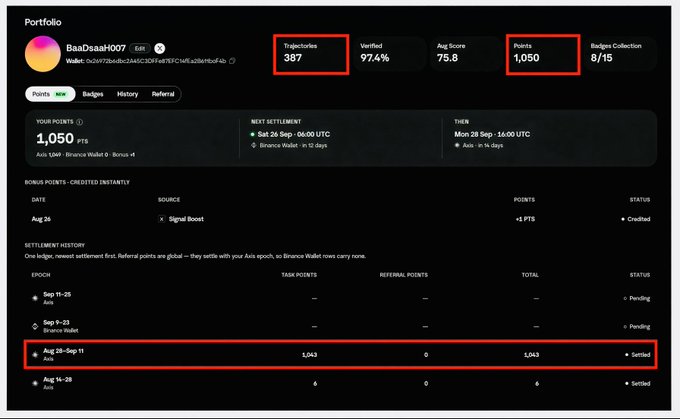
Task: Switch to the Points tab
Action: [50, 94]
